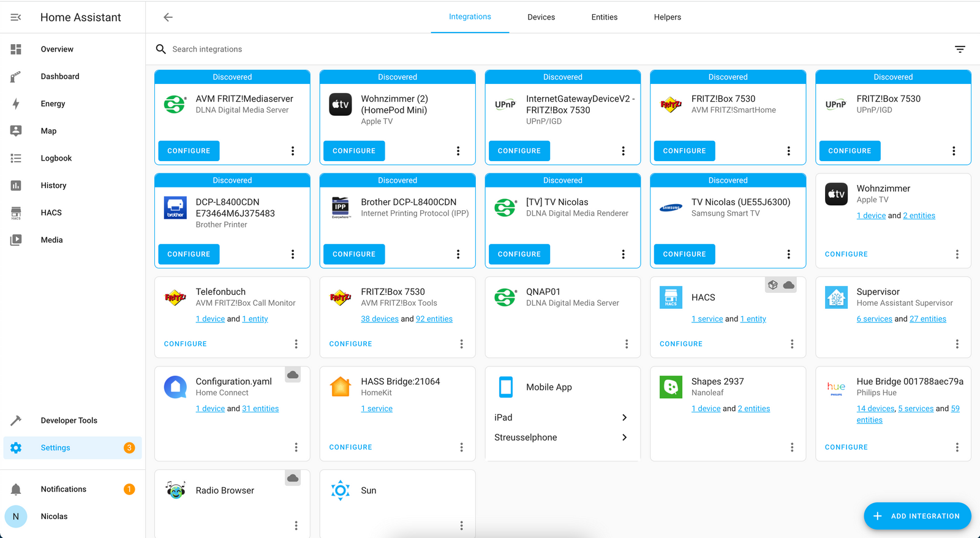Configure the Samsung Smart TV integration

684,254
